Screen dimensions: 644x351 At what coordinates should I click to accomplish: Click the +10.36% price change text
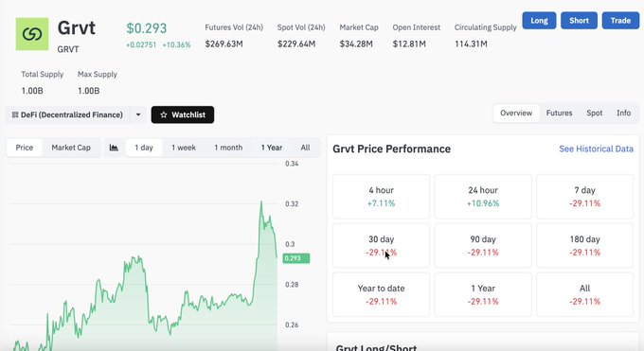(x=176, y=45)
